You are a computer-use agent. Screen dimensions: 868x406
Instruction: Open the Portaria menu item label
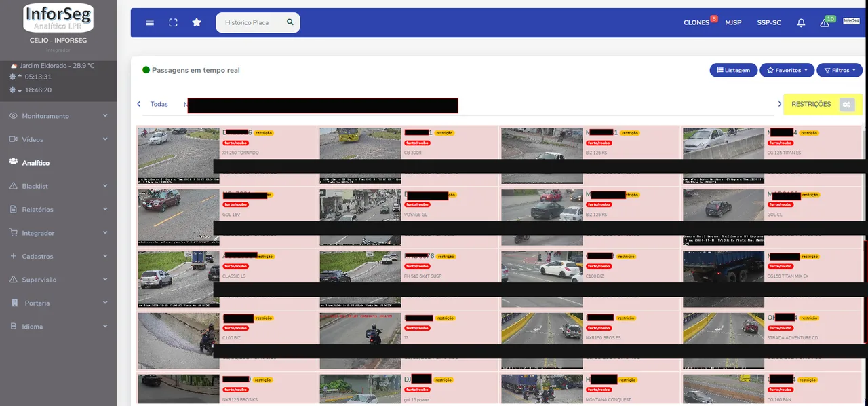tap(37, 303)
